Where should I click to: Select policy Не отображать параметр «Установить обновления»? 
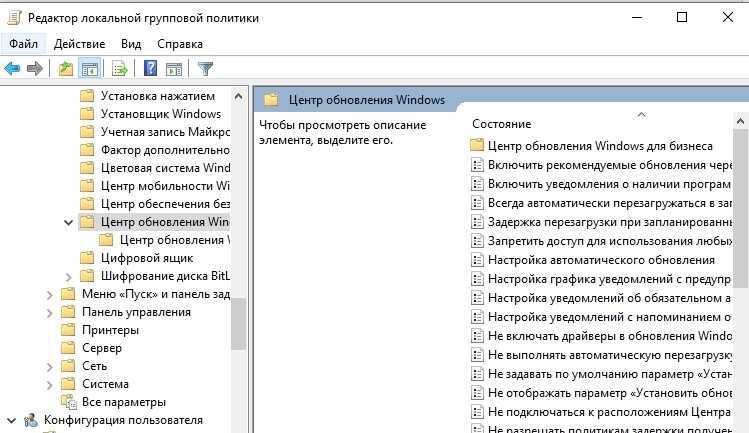[609, 393]
